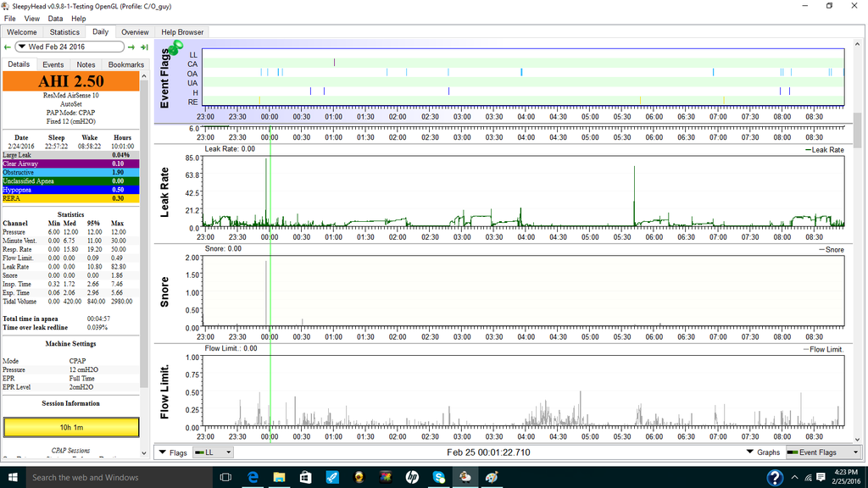Open File Explorer from taskbar
This screenshot has height=488, width=868.
click(x=279, y=477)
